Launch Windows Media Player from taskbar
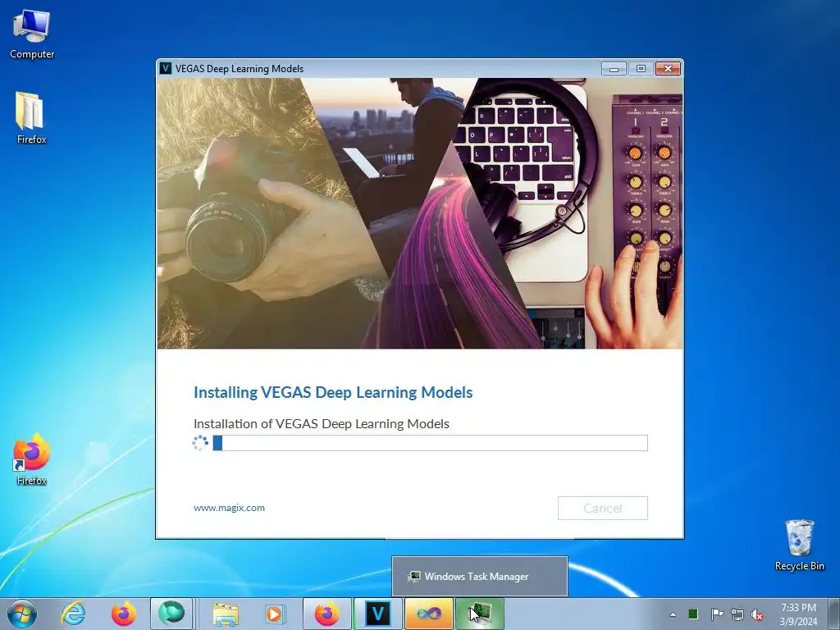Image resolution: width=840 pixels, height=630 pixels. (x=275, y=614)
